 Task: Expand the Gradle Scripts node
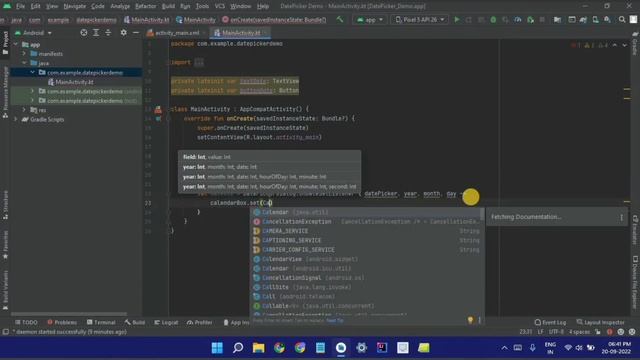click(16, 120)
